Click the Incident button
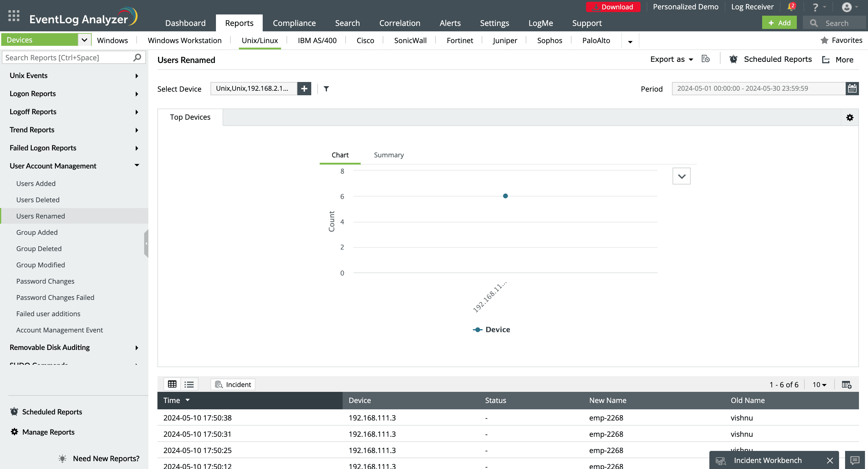The image size is (868, 469). 233,385
